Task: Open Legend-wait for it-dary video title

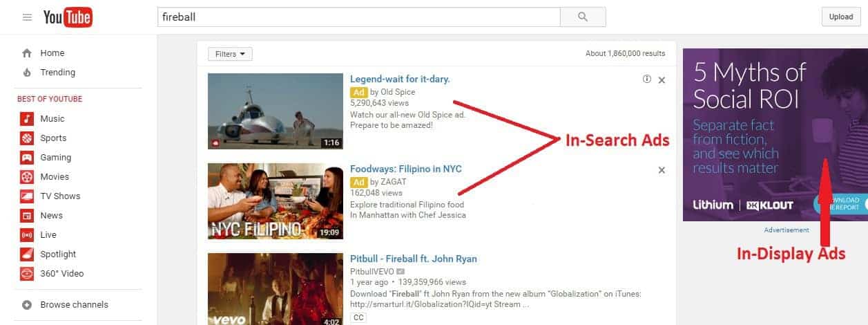Action: coord(400,79)
